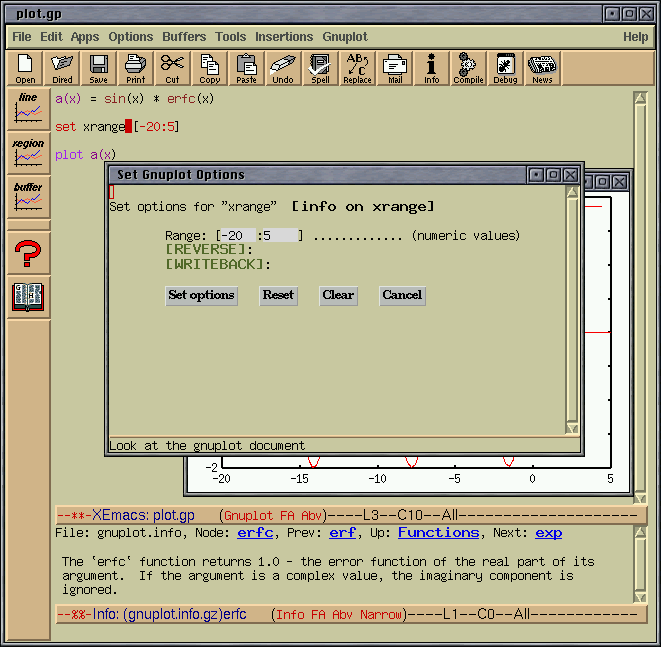Open the Edit menu
This screenshot has height=647, width=661.
coord(51,37)
